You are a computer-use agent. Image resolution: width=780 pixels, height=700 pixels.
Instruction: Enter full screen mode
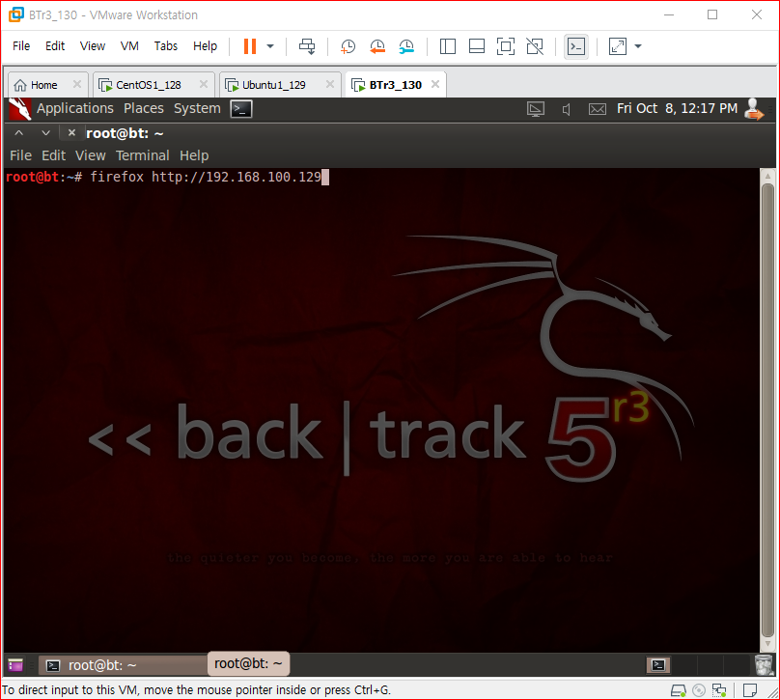pyautogui.click(x=506, y=46)
